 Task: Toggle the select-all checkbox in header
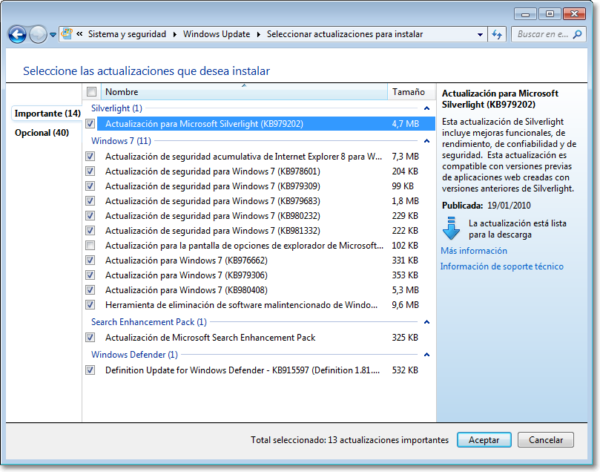pos(91,91)
